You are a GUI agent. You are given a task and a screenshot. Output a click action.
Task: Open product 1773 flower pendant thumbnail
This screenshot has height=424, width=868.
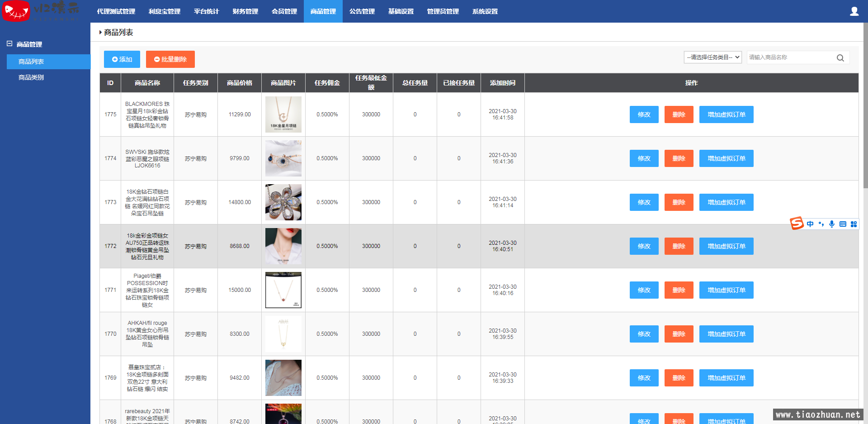tap(283, 202)
